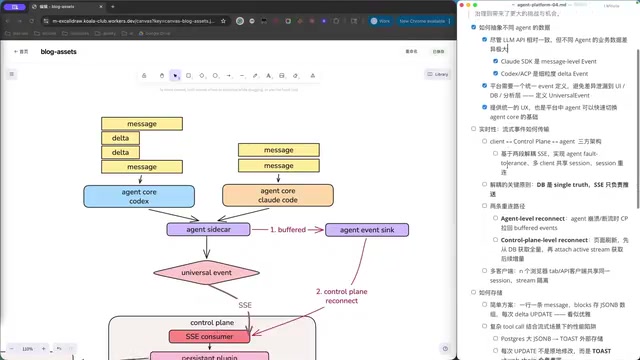This screenshot has width=640, height=360.
Task: Reload the browser page
Action: click(x=31, y=21)
